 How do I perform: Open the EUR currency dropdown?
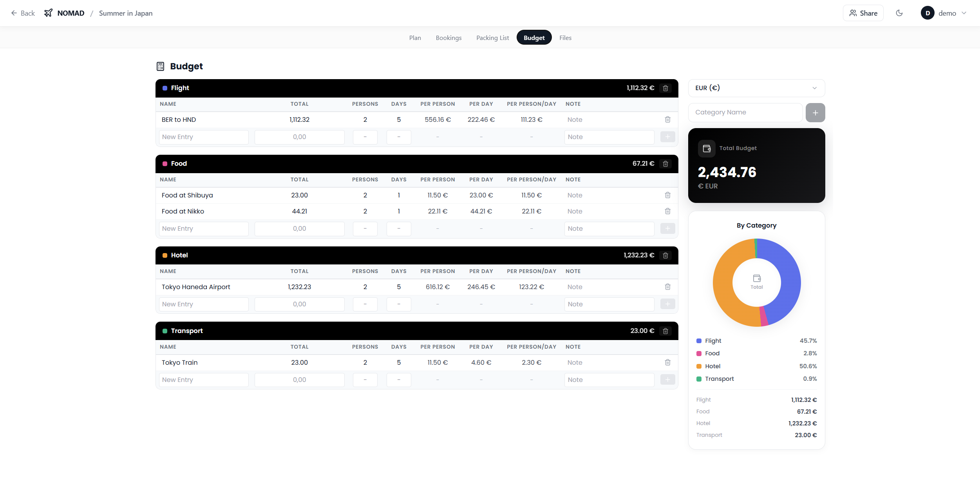point(756,88)
